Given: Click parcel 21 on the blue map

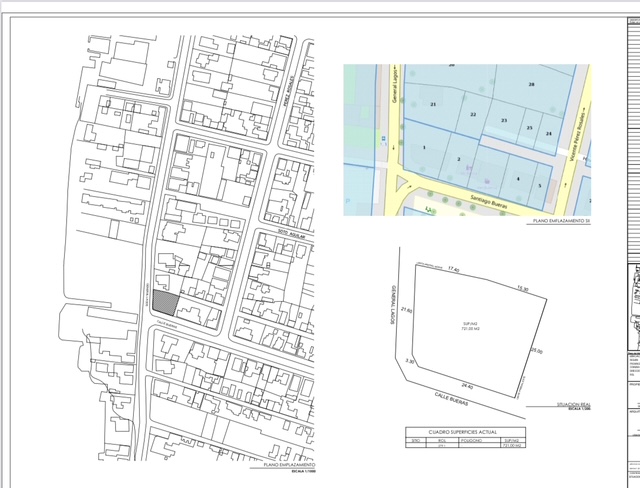Looking at the screenshot, I should (x=433, y=104).
